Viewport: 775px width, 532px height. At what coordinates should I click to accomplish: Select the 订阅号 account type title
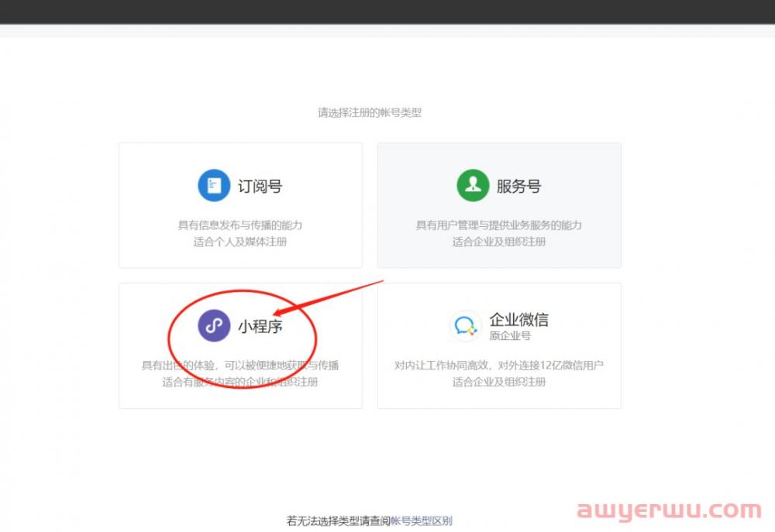(260, 186)
